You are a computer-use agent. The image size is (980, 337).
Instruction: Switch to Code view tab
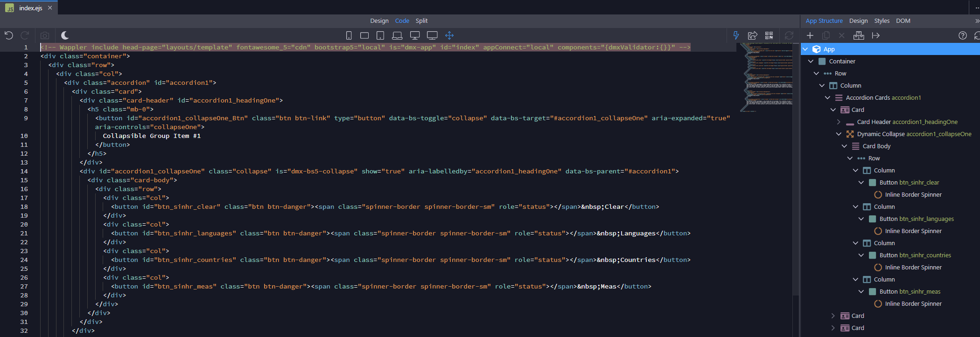pos(402,21)
